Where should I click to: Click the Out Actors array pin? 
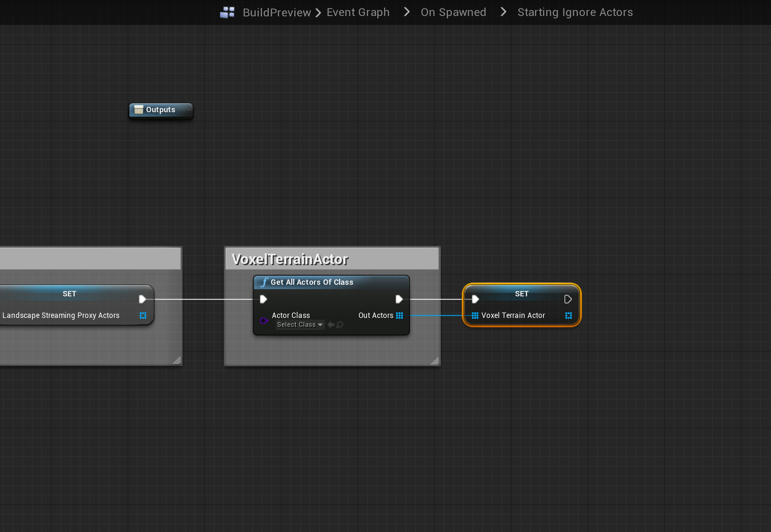click(x=399, y=316)
